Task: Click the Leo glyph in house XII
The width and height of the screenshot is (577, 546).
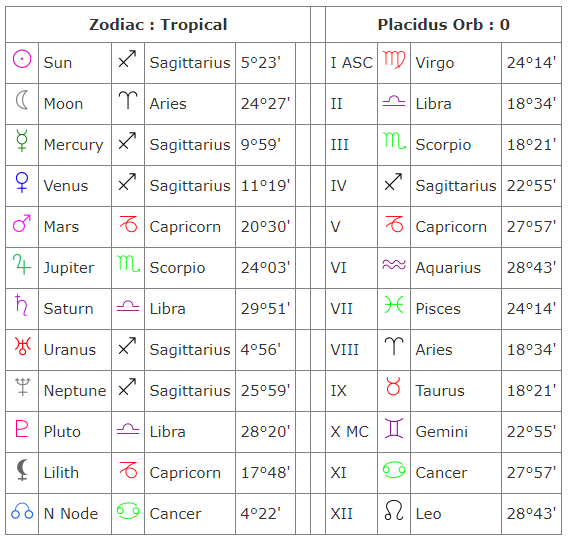Action: click(394, 510)
